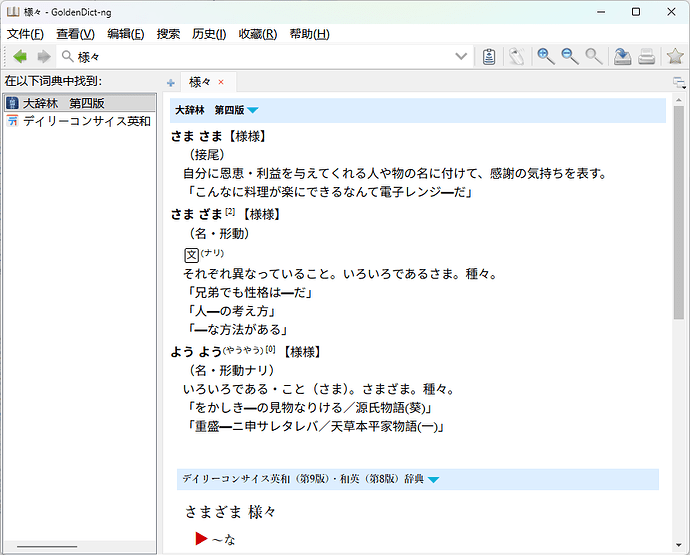Open the search history dropdown arrow
The image size is (690, 555).
point(461,56)
